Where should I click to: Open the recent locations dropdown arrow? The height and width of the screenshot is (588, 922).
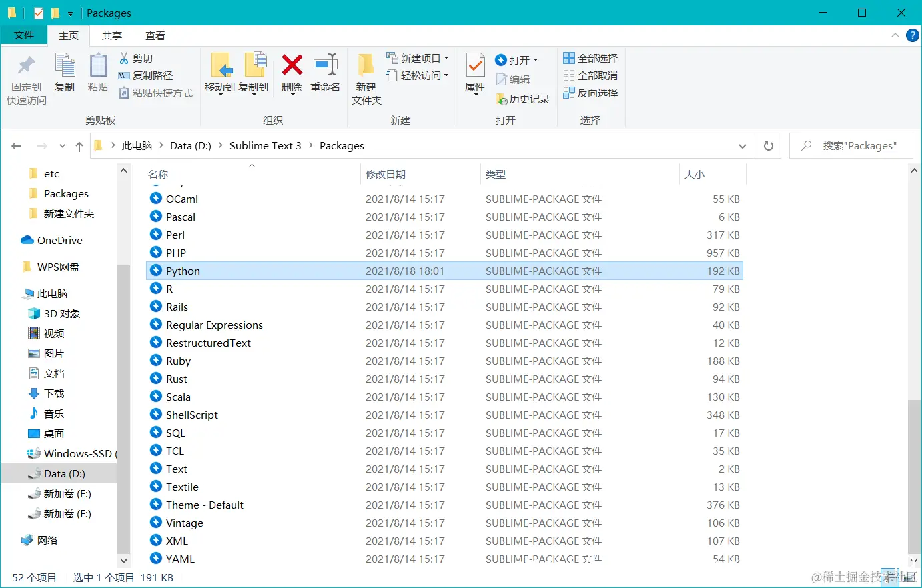62,146
